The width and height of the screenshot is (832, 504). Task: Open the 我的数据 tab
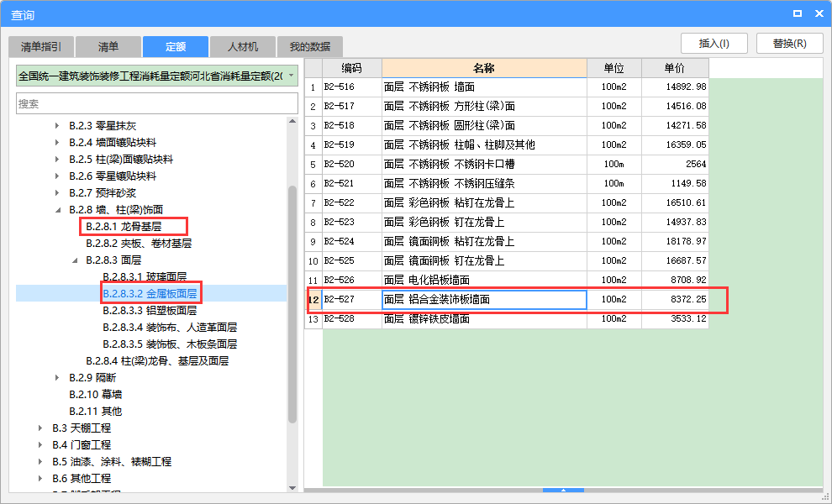(x=310, y=47)
